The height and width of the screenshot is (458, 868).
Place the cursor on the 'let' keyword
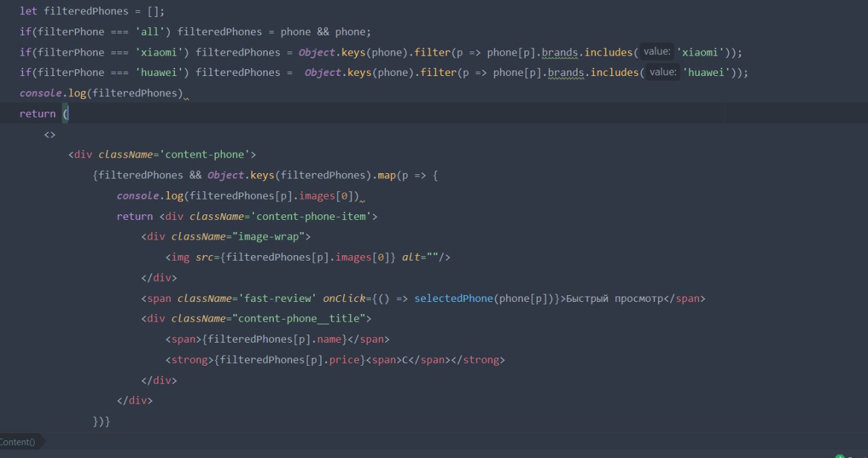tap(28, 12)
